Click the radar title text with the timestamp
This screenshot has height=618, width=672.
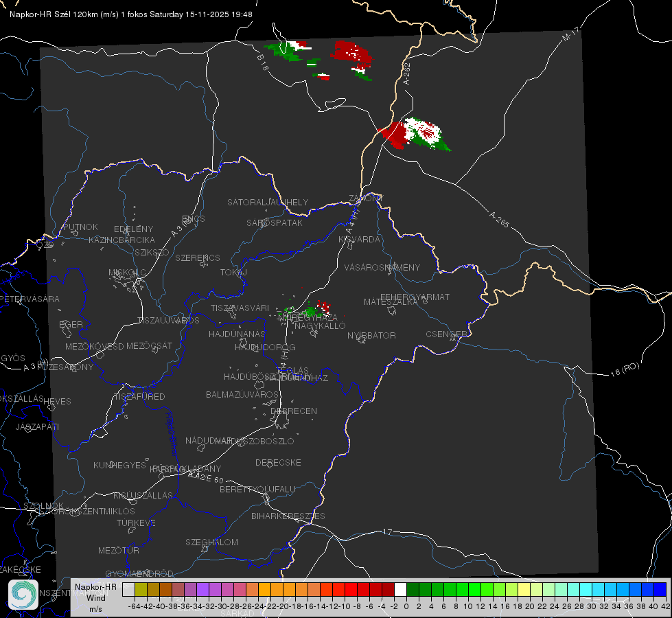point(130,14)
